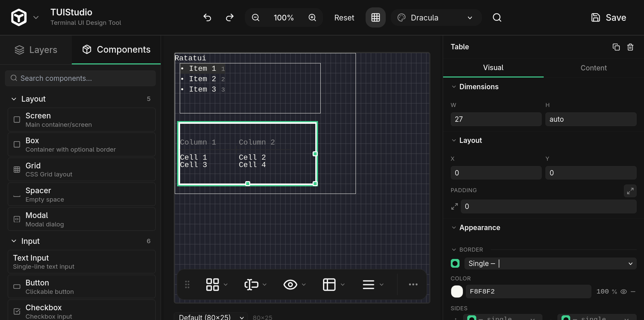Toggle the canvas grid display button
The image size is (644, 320).
[x=376, y=17]
